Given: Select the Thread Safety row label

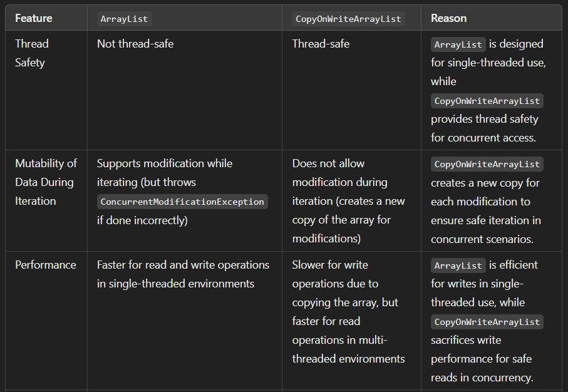Looking at the screenshot, I should [x=32, y=53].
